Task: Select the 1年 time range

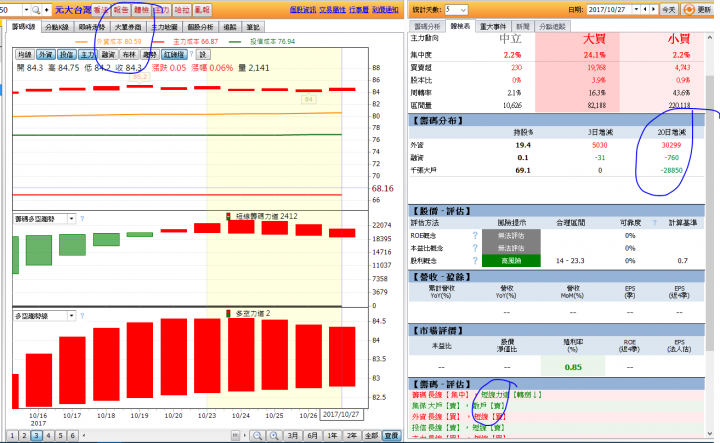Action: point(332,435)
